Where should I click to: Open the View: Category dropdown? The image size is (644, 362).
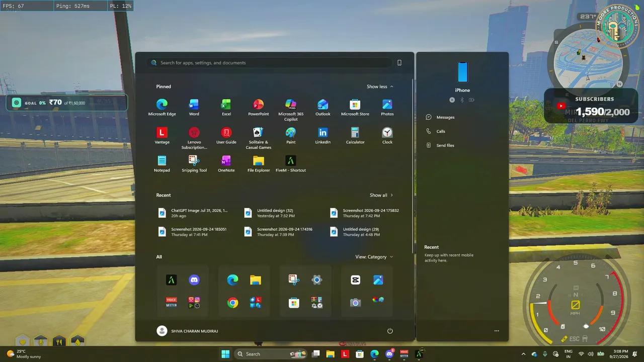[x=374, y=257]
